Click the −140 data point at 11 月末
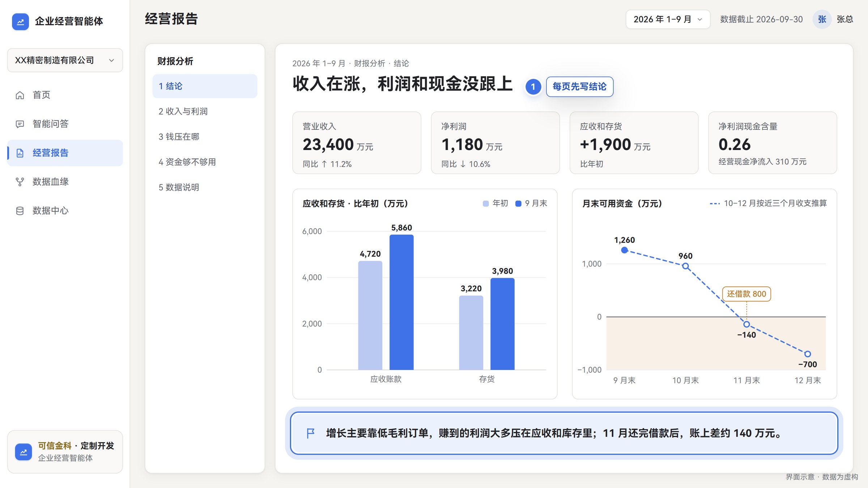 point(746,324)
